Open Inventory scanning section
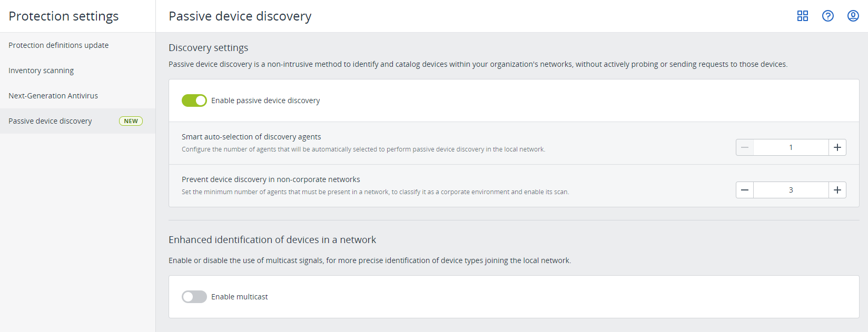 pyautogui.click(x=77, y=71)
